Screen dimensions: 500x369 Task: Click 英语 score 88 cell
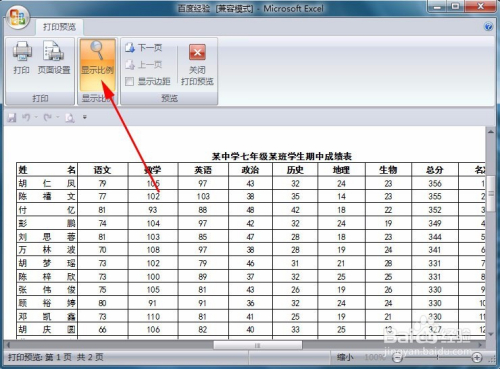click(203, 210)
